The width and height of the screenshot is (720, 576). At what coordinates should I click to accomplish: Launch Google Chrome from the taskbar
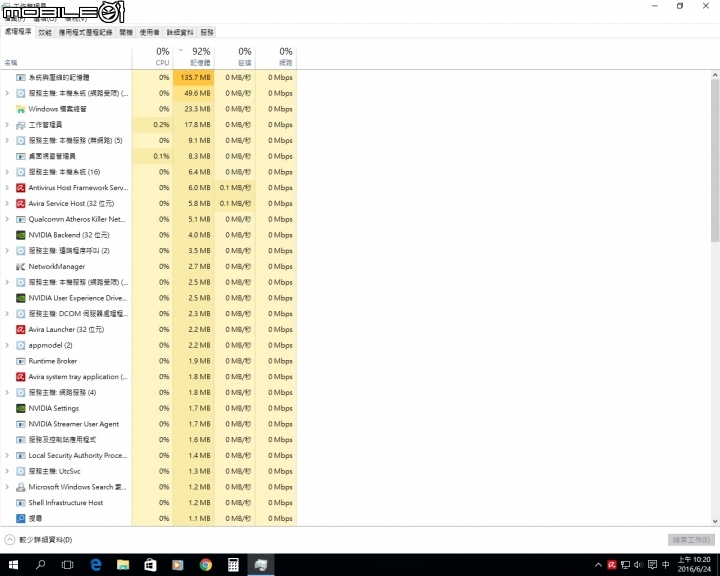coord(206,565)
